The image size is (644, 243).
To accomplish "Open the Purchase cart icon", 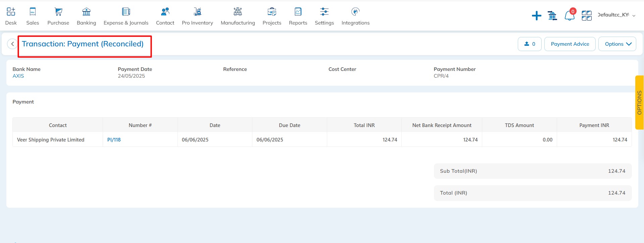I will click(58, 12).
